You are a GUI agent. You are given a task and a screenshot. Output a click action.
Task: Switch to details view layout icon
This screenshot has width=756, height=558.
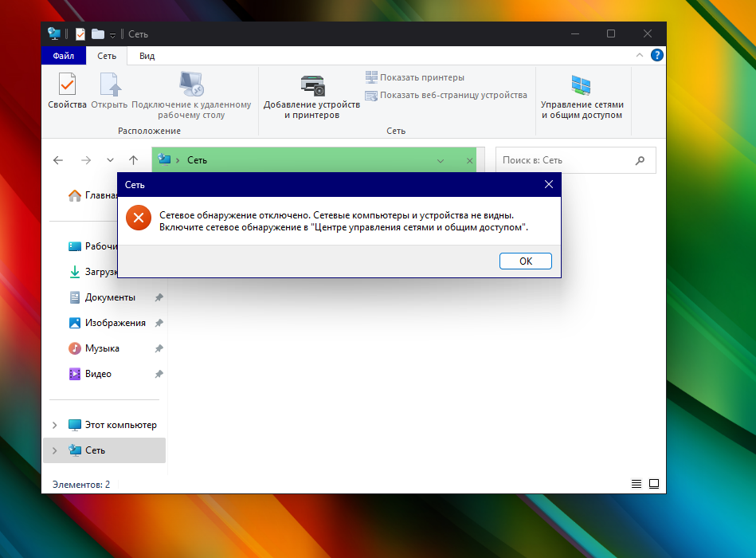click(x=637, y=484)
